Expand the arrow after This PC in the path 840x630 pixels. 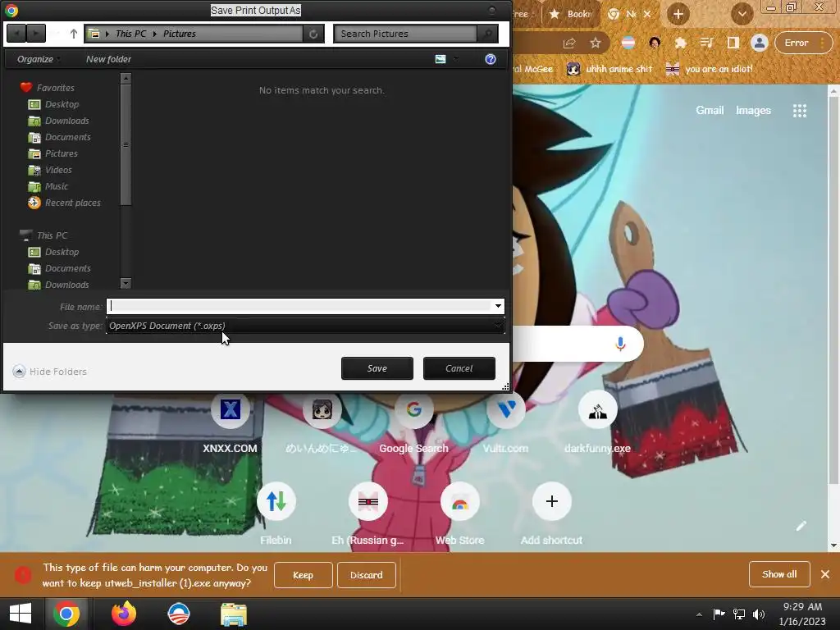pyautogui.click(x=155, y=34)
